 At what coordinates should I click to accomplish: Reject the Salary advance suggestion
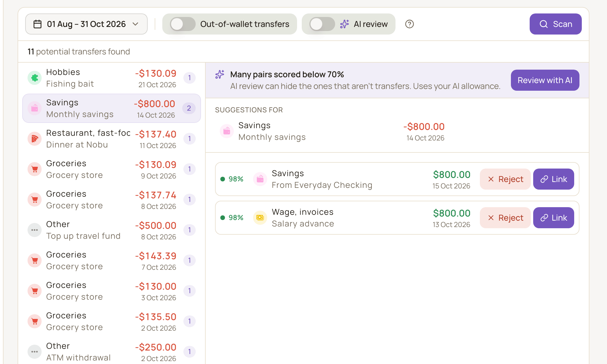tap(505, 218)
